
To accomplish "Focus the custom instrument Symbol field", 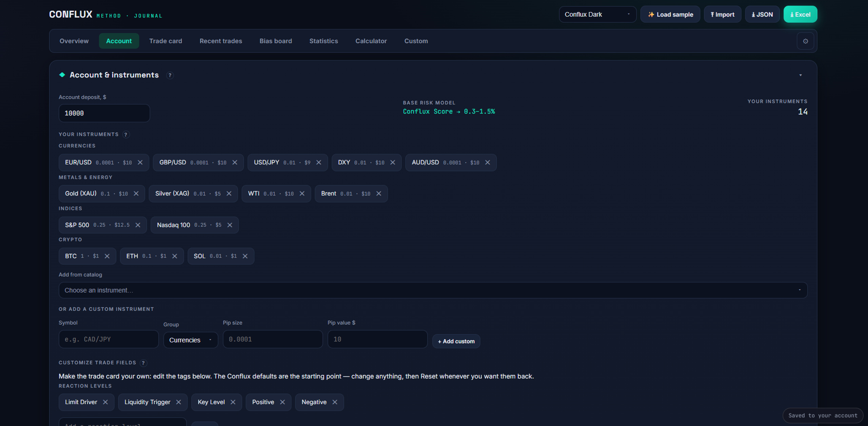I will click(x=108, y=339).
